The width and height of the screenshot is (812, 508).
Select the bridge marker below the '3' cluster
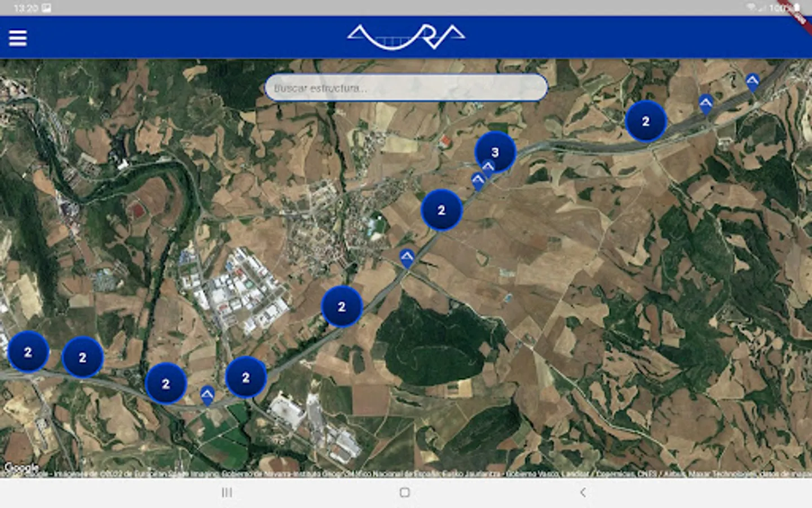487,167
